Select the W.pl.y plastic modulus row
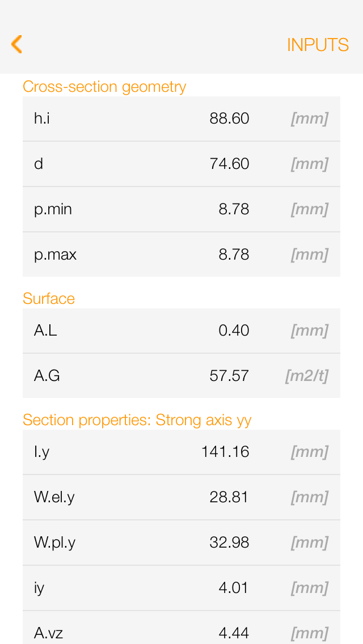Viewport: 363px width, 644px height. coord(181,543)
